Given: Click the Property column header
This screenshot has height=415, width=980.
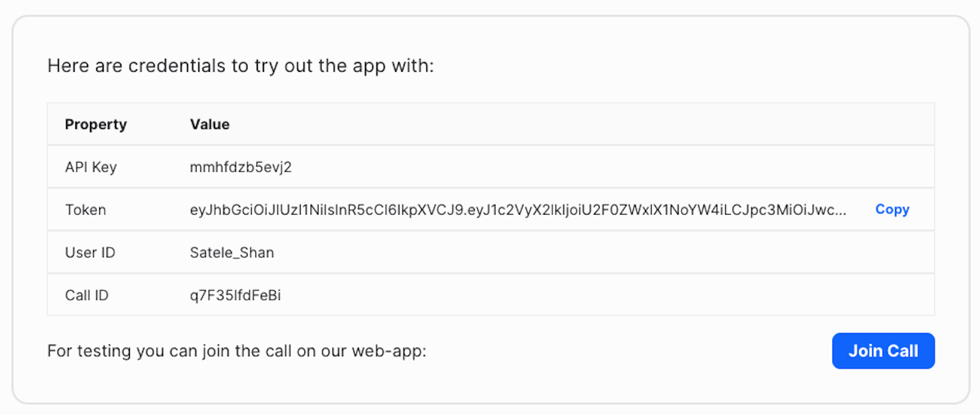Looking at the screenshot, I should point(96,124).
